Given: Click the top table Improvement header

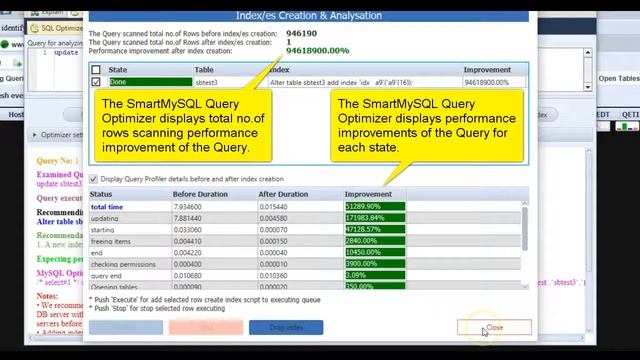Looking at the screenshot, I should (x=487, y=70).
